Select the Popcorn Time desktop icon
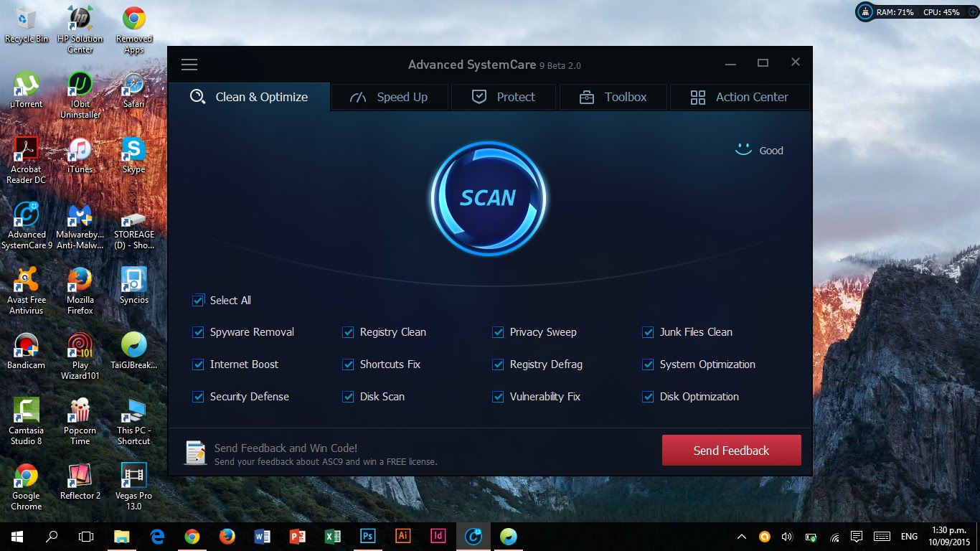The image size is (980, 551). [80, 421]
